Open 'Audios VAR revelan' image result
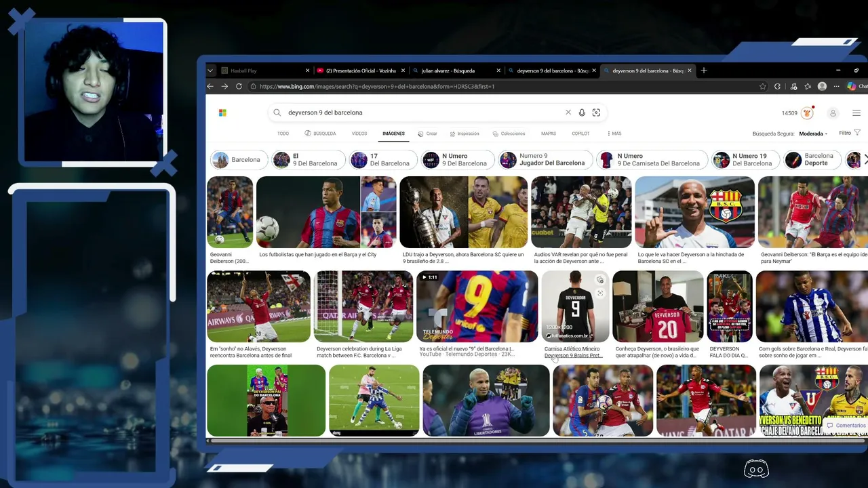Screen dimensions: 868x488 point(581,212)
